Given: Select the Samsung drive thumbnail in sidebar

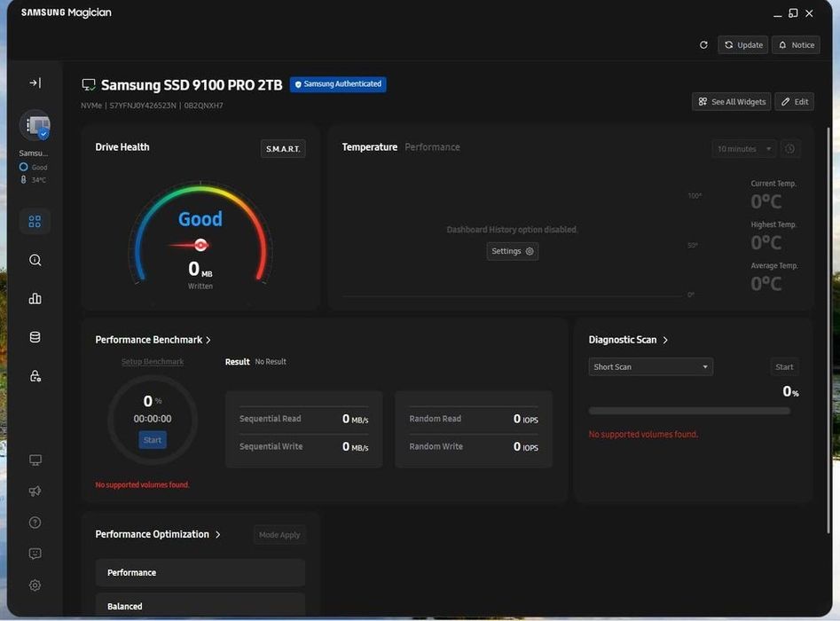Looking at the screenshot, I should 35,126.
